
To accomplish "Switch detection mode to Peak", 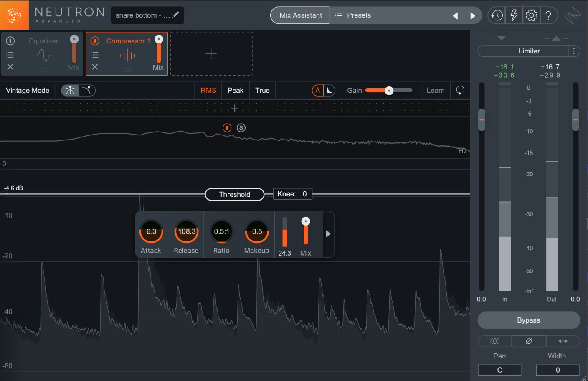I will (236, 90).
